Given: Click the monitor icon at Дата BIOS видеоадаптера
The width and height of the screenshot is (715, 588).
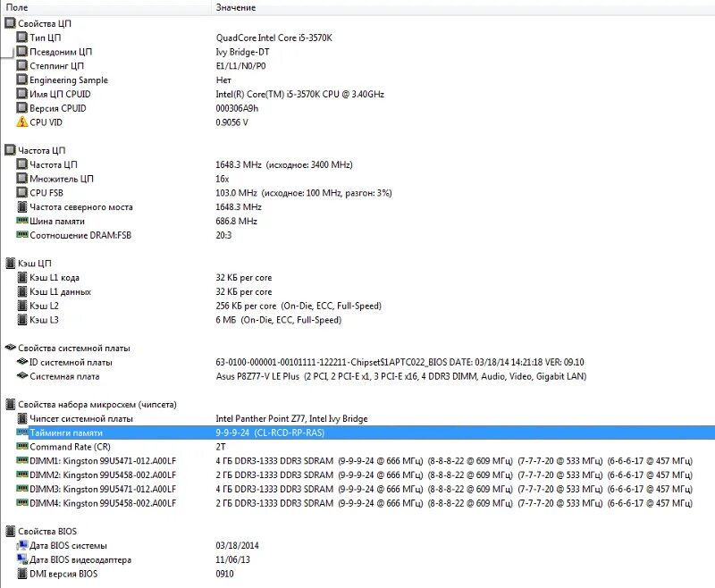Looking at the screenshot, I should click(21, 559).
